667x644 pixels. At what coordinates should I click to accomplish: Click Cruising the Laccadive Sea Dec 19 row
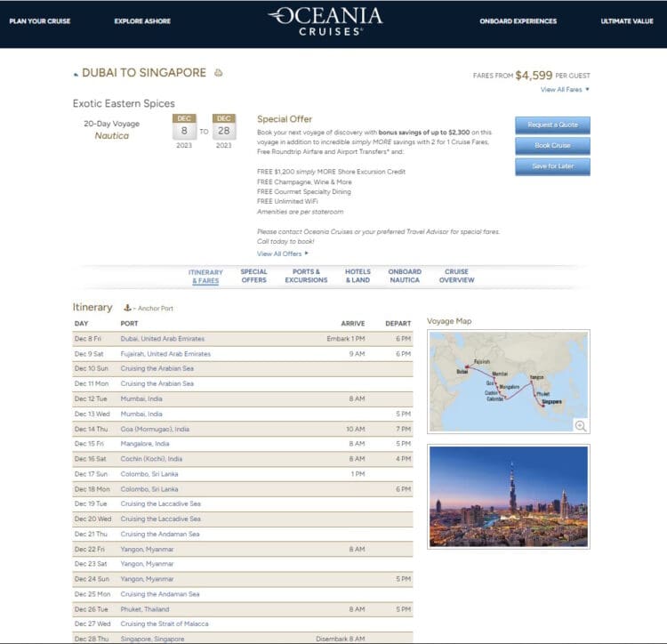click(243, 503)
